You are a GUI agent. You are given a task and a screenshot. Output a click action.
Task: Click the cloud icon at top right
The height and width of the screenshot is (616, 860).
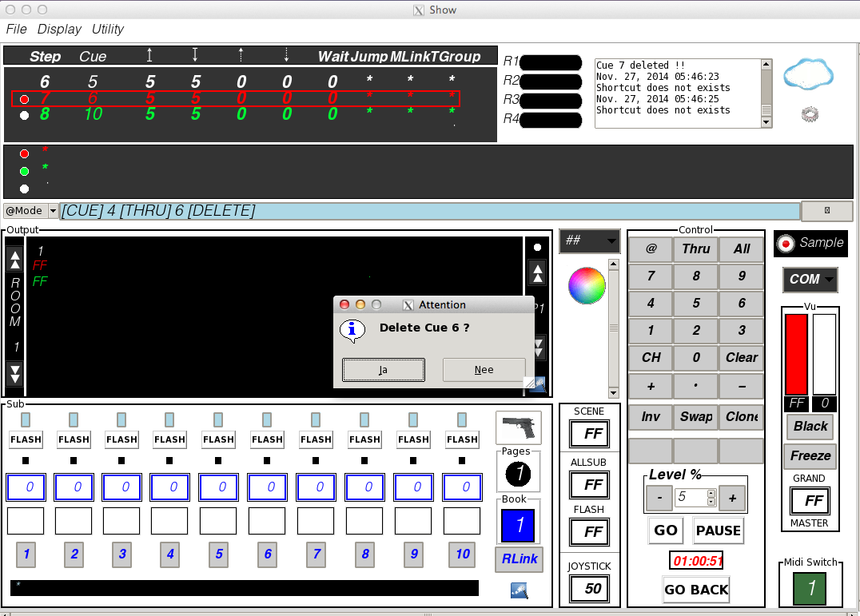(809, 74)
